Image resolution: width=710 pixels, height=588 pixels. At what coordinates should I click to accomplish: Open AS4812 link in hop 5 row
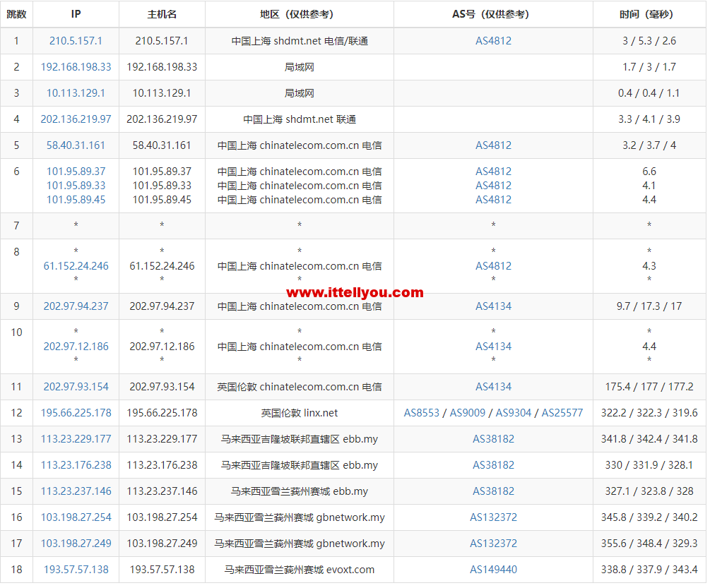pyautogui.click(x=493, y=145)
